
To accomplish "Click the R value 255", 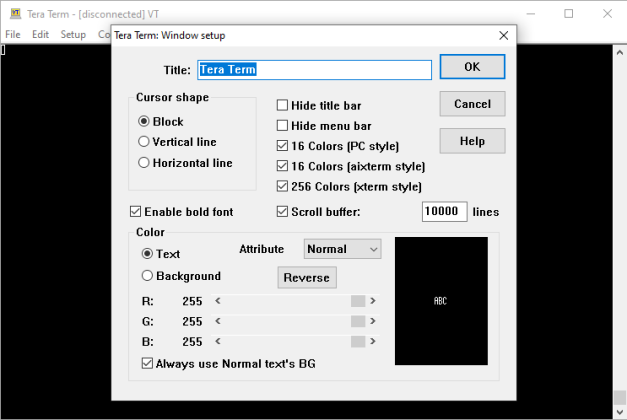I will pos(192,301).
